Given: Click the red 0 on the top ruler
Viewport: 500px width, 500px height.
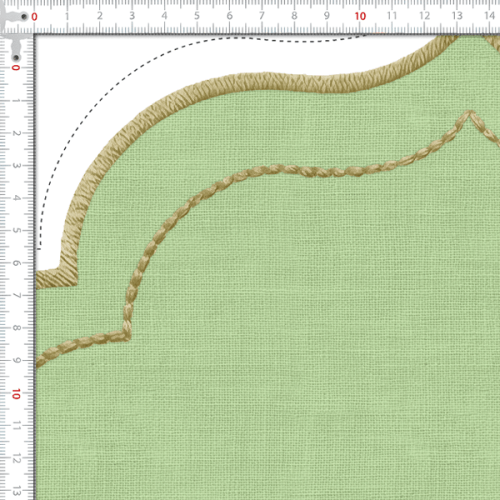Looking at the screenshot, I should coord(34,17).
